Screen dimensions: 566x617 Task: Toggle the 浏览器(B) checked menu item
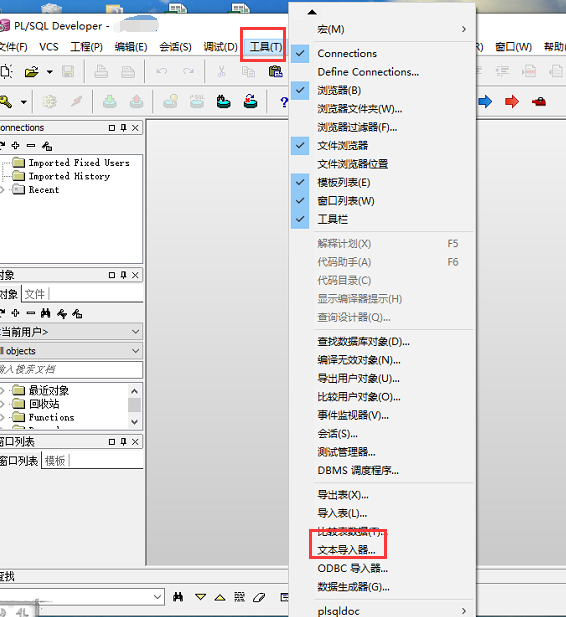(x=383, y=91)
